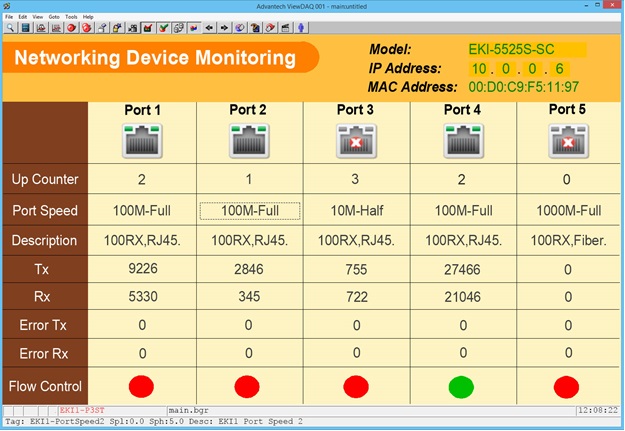Click the single red ball toolbar icon
Image resolution: width=625 pixels, height=431 pixels.
coord(72,28)
